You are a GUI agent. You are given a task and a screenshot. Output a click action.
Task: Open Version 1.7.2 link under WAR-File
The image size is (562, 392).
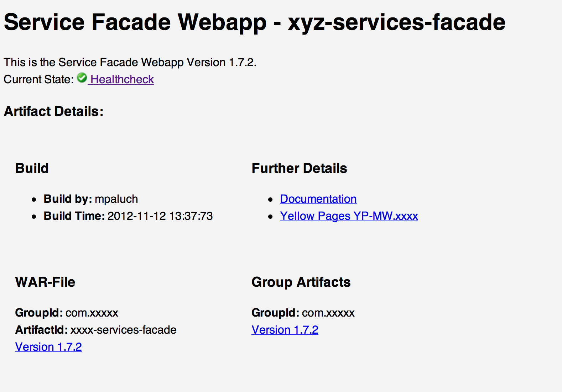pyautogui.click(x=48, y=347)
